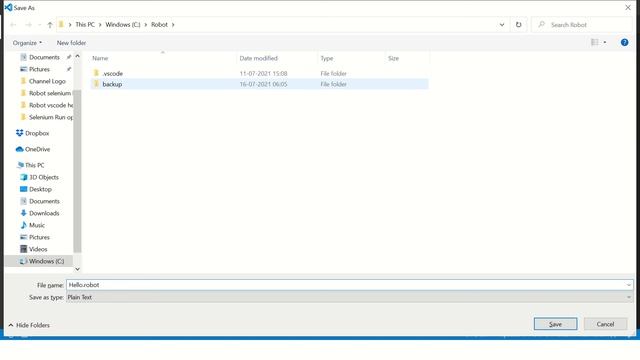
Task: Open the Organize menu
Action: (x=27, y=43)
